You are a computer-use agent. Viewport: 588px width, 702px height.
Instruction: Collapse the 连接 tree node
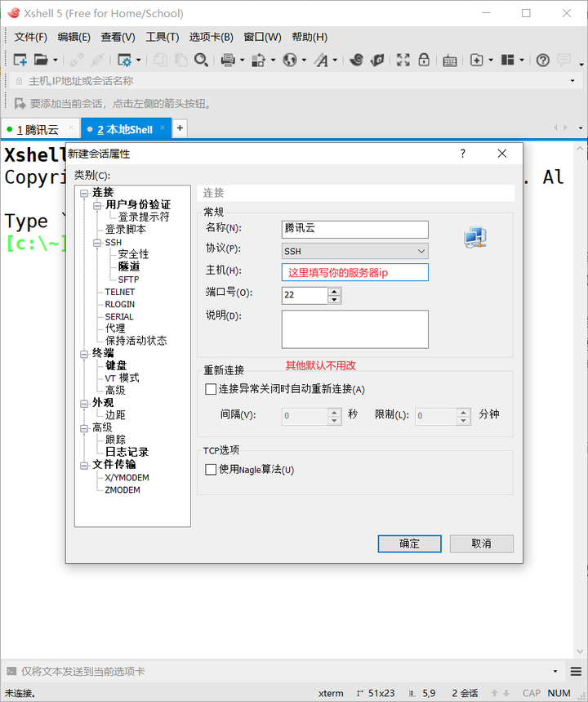click(83, 194)
